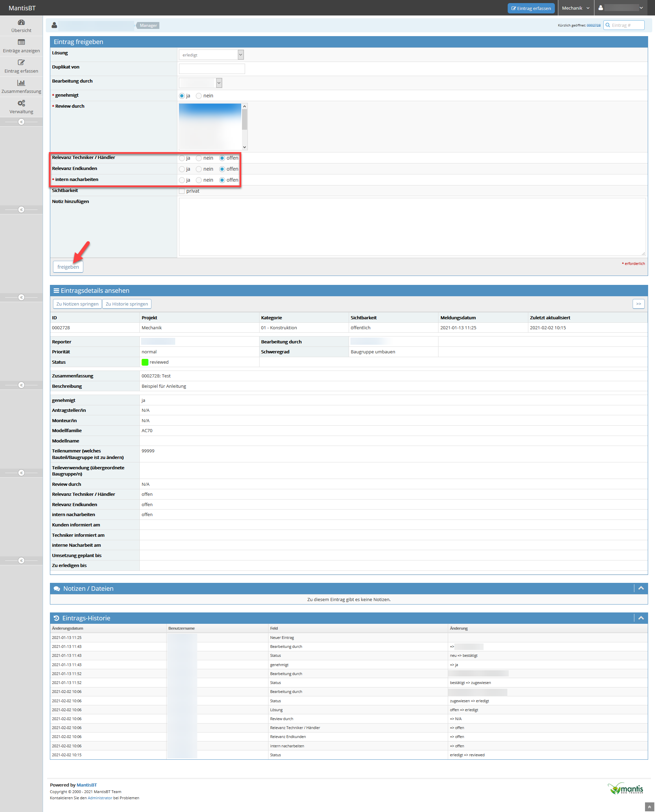The image size is (655, 812).
Task: Open the Bearbeitung durch dropdown
Action: (x=200, y=83)
